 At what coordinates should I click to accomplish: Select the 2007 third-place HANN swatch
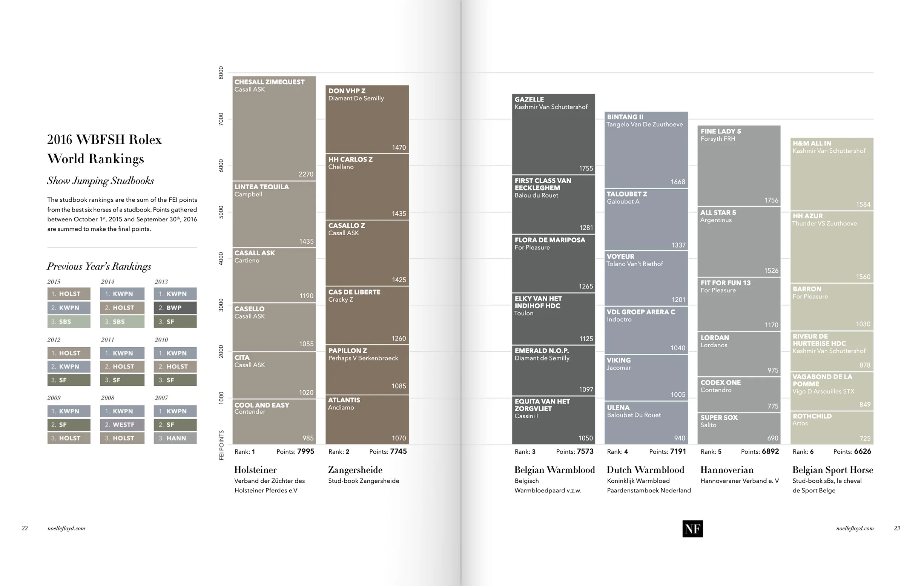[175, 438]
